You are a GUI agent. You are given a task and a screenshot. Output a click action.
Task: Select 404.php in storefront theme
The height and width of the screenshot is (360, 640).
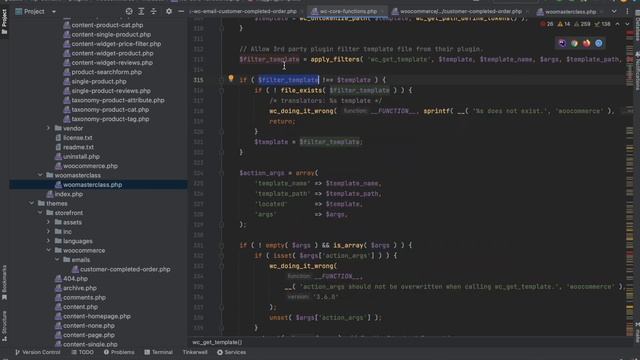[75, 279]
